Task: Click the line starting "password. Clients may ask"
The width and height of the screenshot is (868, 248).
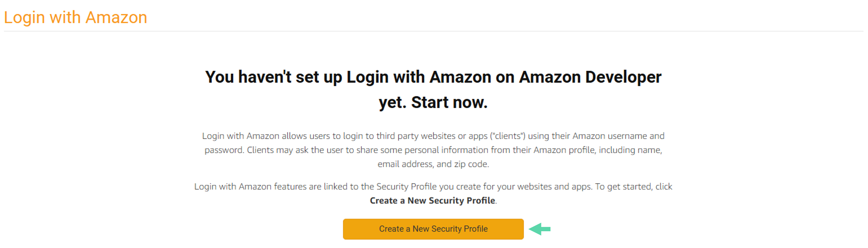Action: [433, 150]
